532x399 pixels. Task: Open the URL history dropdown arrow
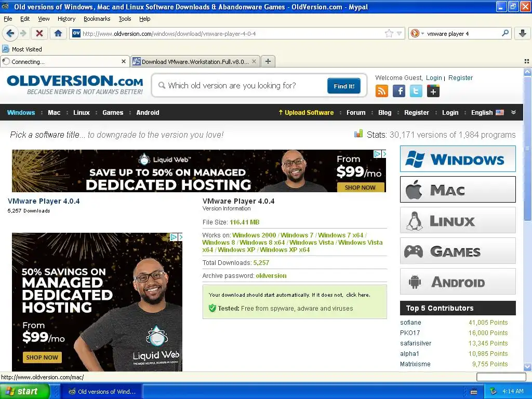[400, 33]
